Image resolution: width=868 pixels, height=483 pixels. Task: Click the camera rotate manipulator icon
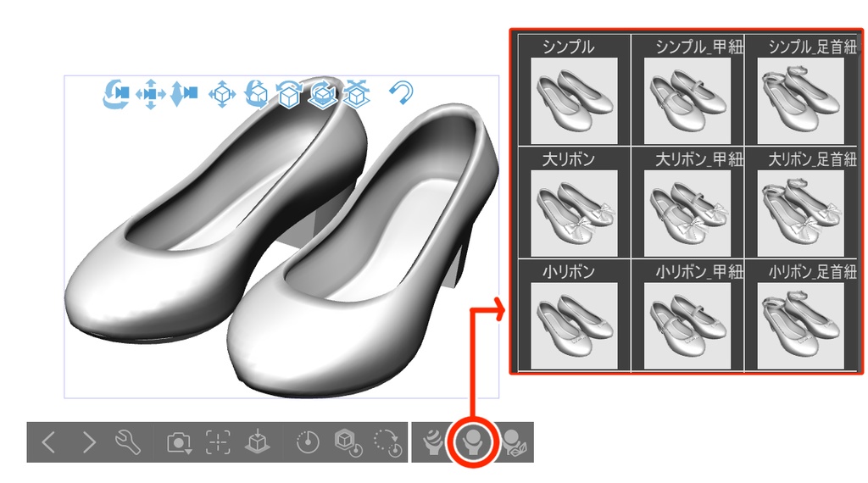click(115, 93)
